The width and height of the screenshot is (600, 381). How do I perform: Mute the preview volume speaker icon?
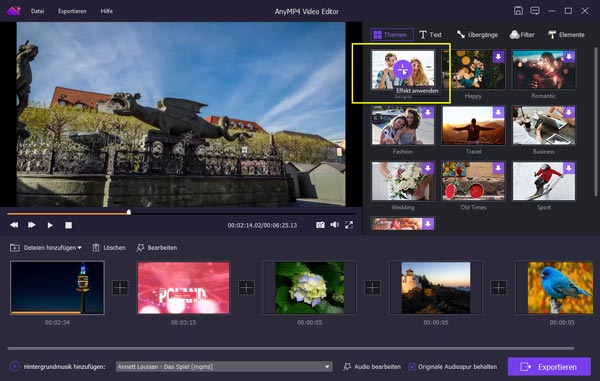pyautogui.click(x=334, y=225)
